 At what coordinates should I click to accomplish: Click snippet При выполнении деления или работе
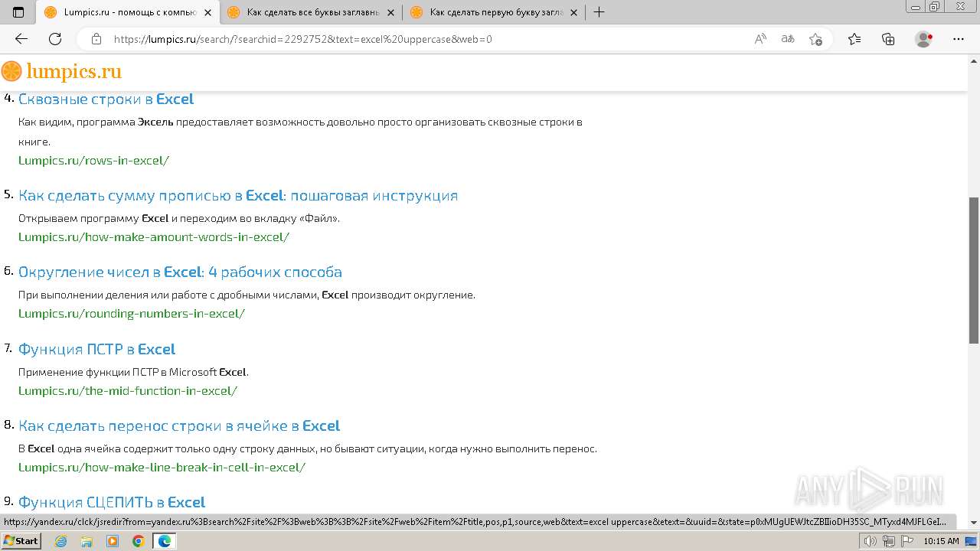(x=247, y=295)
